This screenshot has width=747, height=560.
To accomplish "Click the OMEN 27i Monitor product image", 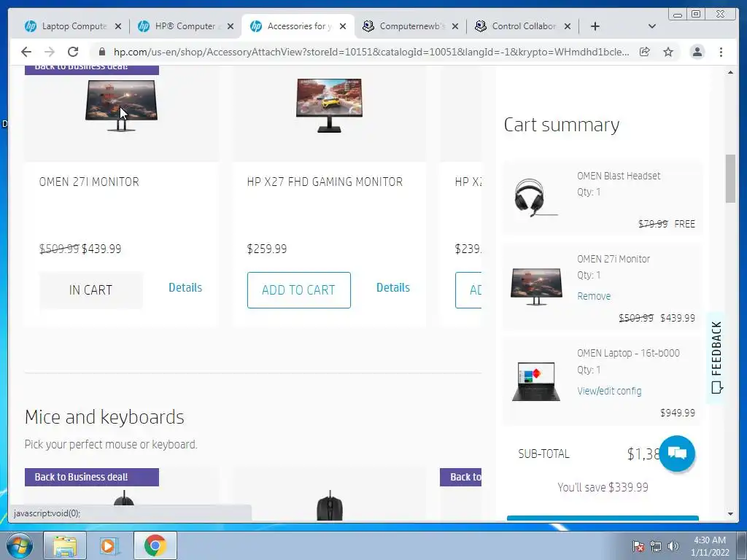I will 122,106.
